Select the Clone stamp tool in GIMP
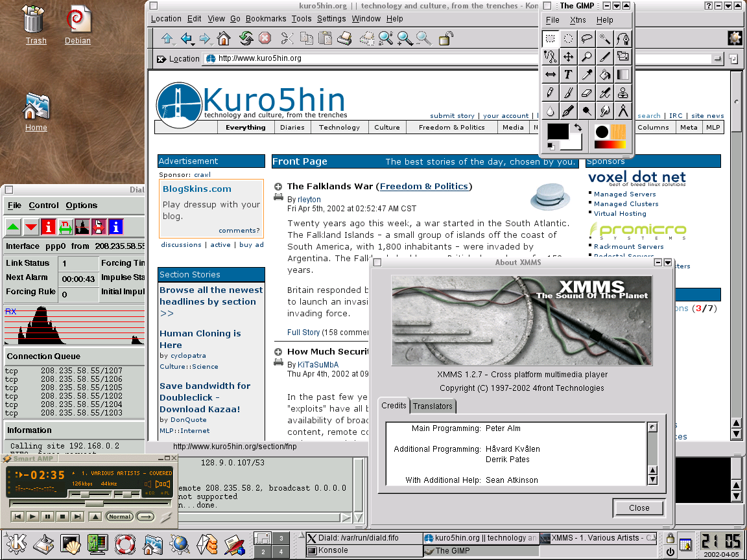747x560 pixels. (x=622, y=93)
